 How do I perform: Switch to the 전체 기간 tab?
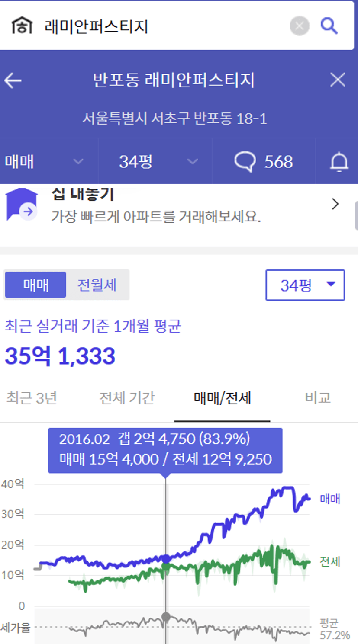tap(127, 397)
